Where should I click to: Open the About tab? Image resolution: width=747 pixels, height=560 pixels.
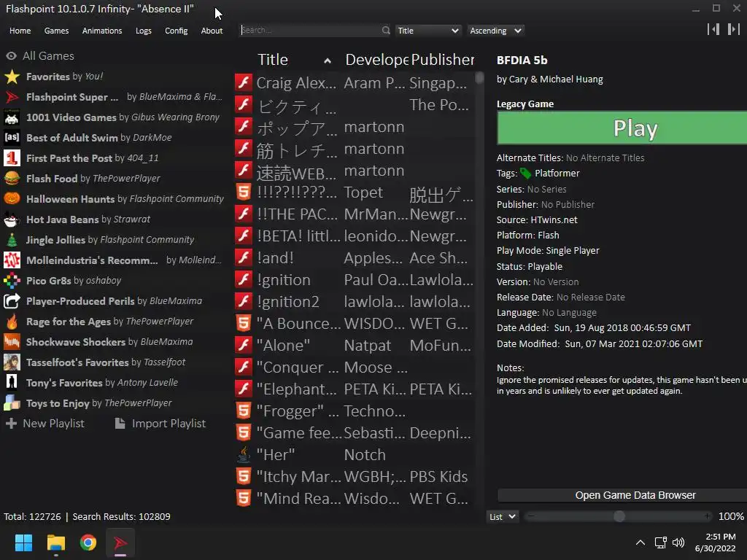pos(212,31)
